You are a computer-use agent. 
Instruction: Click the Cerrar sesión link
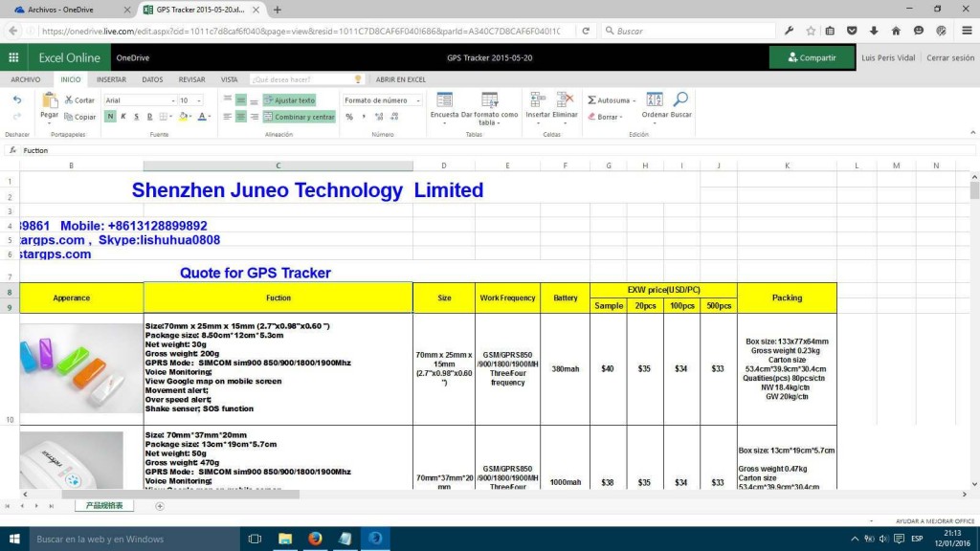tap(949, 57)
